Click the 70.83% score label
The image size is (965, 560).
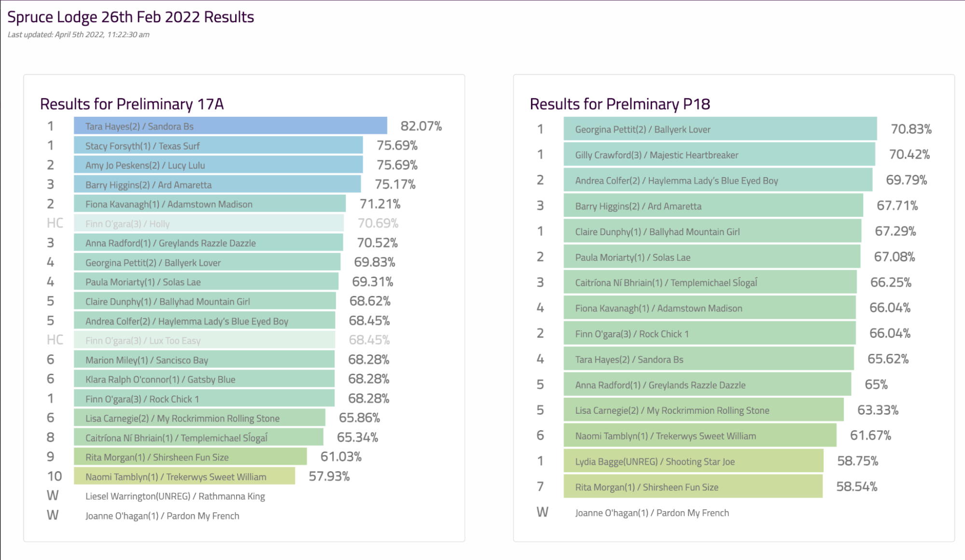[911, 129]
